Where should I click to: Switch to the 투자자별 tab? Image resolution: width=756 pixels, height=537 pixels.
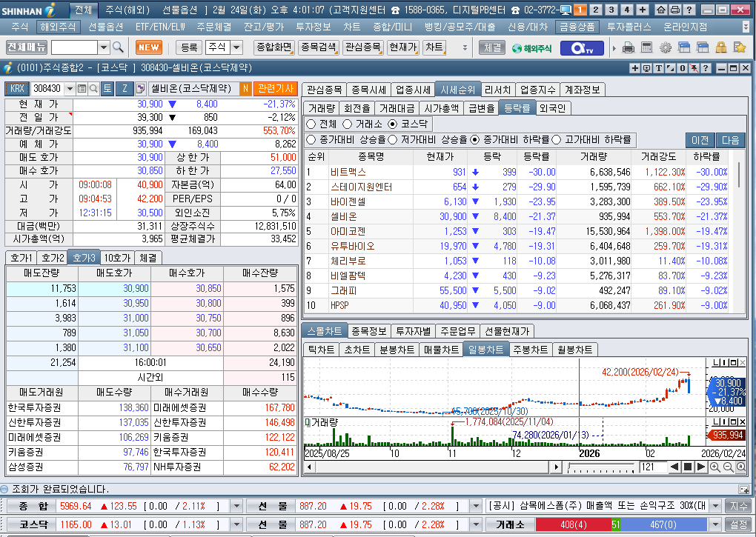tap(413, 331)
